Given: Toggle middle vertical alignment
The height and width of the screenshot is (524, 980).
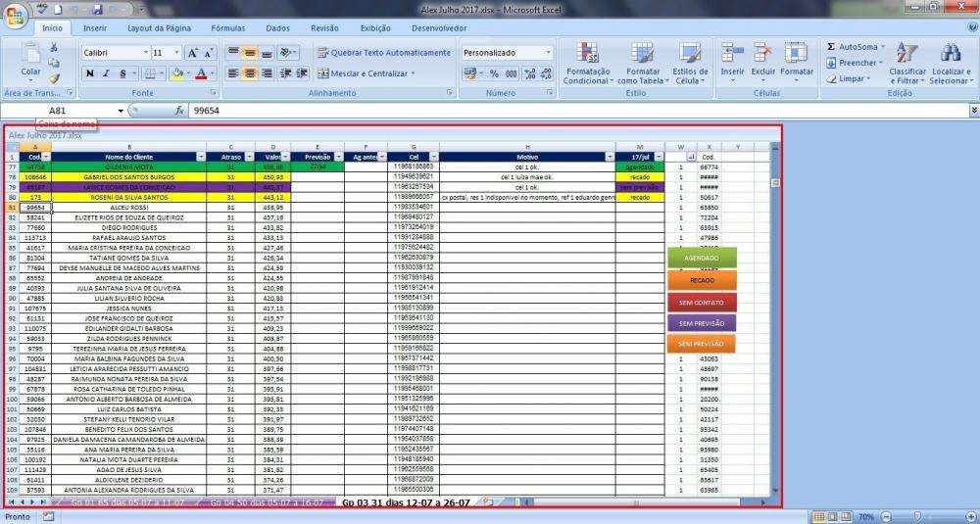Looking at the screenshot, I should [x=250, y=53].
